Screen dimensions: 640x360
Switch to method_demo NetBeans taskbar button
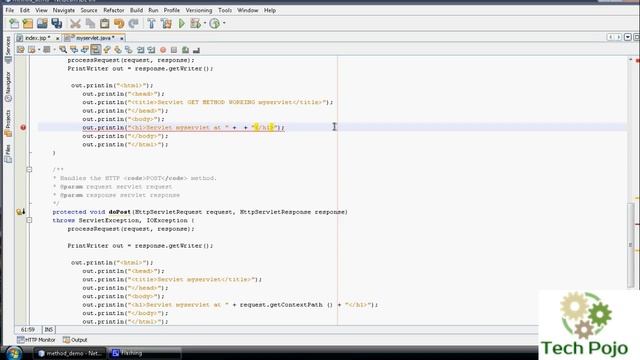(70, 353)
